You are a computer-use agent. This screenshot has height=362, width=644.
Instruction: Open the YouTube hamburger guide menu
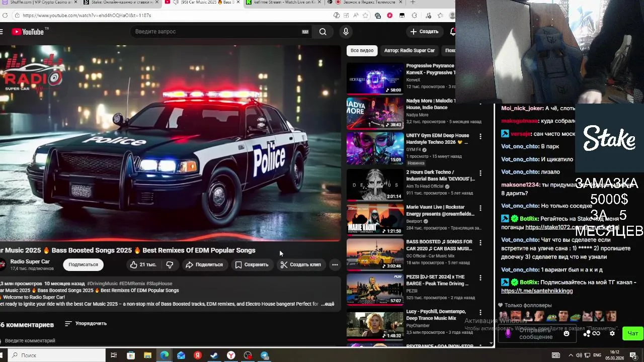coord(2,32)
